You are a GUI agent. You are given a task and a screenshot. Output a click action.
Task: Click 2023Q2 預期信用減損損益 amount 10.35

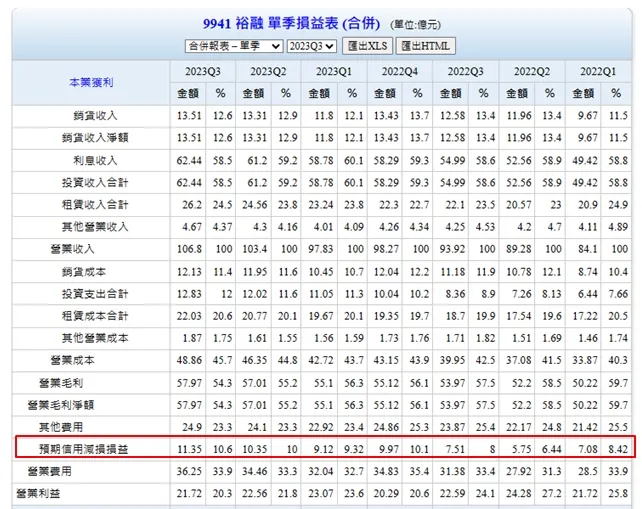[255, 450]
